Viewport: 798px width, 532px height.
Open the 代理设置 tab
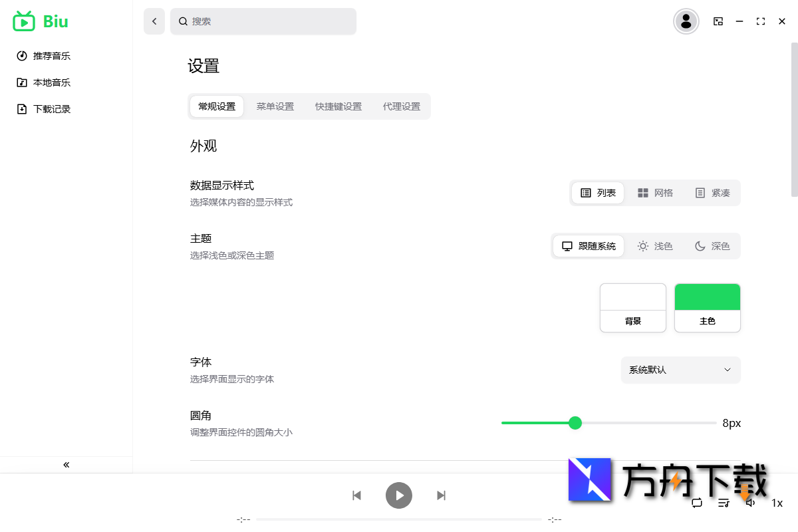click(401, 106)
